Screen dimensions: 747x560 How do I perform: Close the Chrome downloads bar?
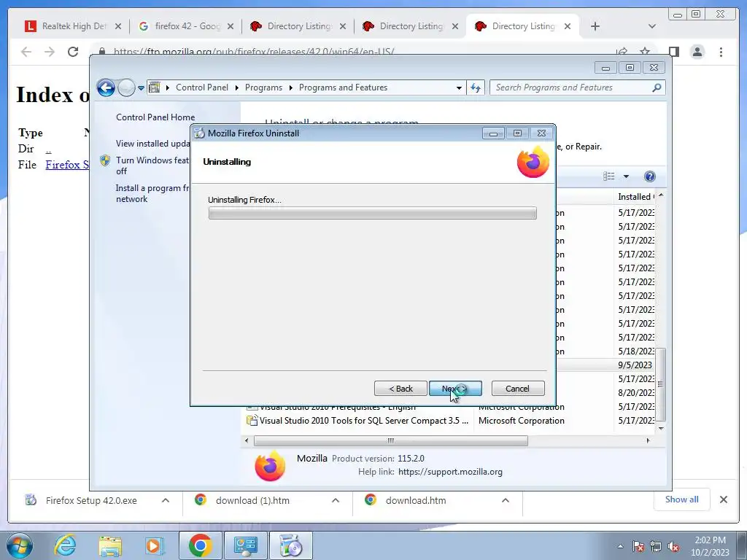[724, 499]
